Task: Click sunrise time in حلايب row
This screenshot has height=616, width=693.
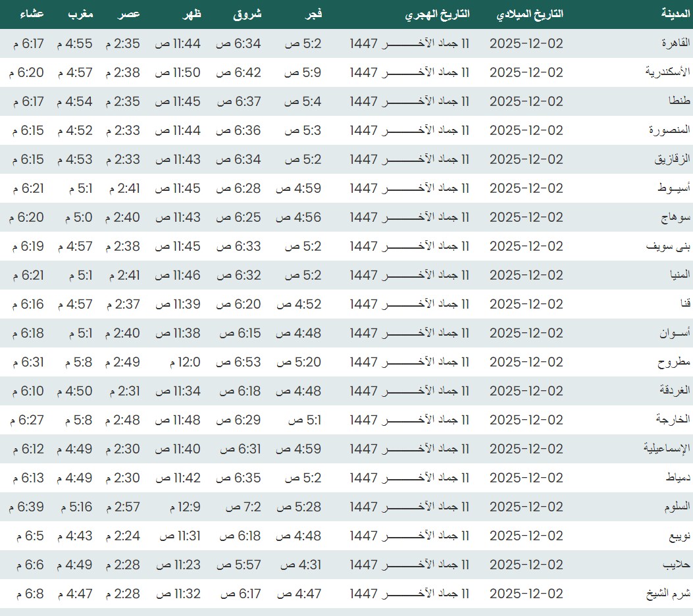Action: pyautogui.click(x=239, y=565)
